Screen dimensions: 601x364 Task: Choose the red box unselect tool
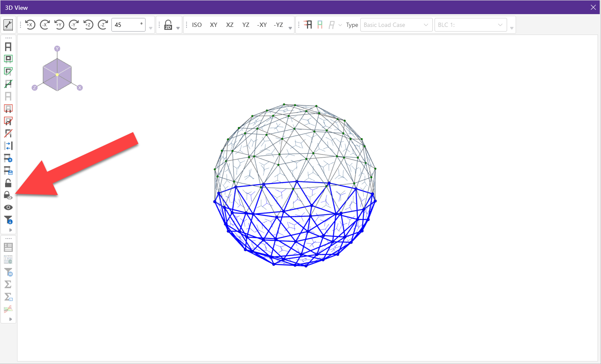point(8,108)
